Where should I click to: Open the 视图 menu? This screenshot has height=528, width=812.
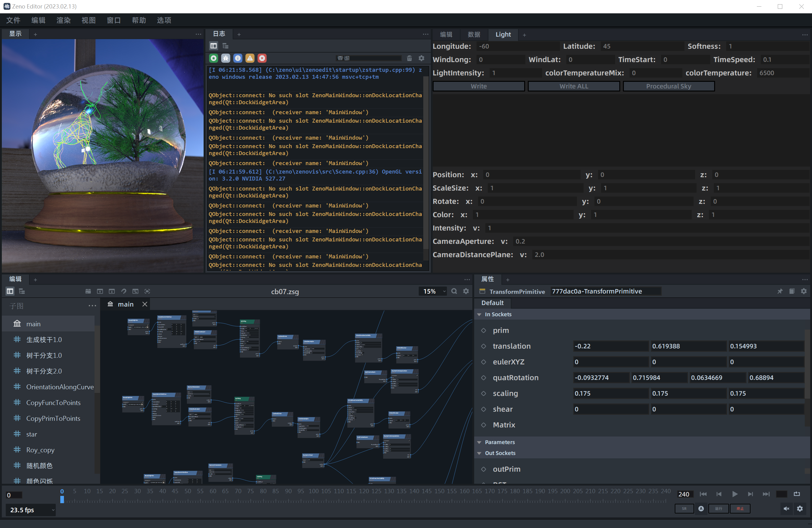click(89, 20)
